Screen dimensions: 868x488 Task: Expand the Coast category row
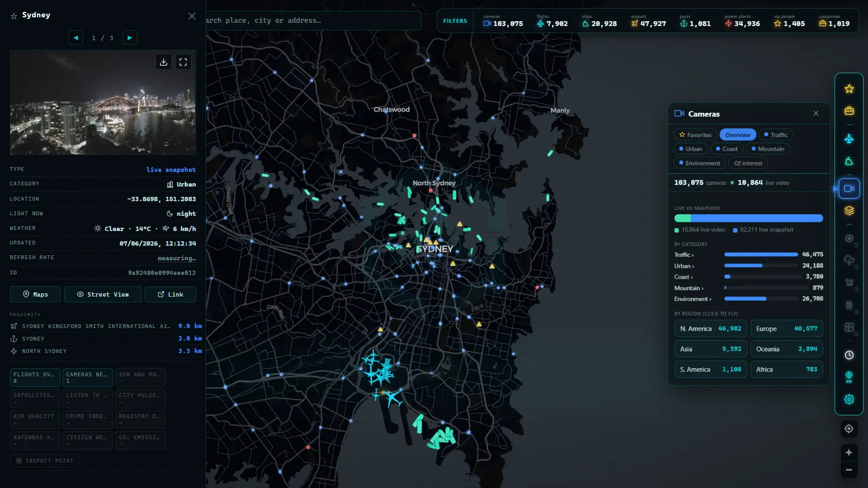[x=749, y=277]
